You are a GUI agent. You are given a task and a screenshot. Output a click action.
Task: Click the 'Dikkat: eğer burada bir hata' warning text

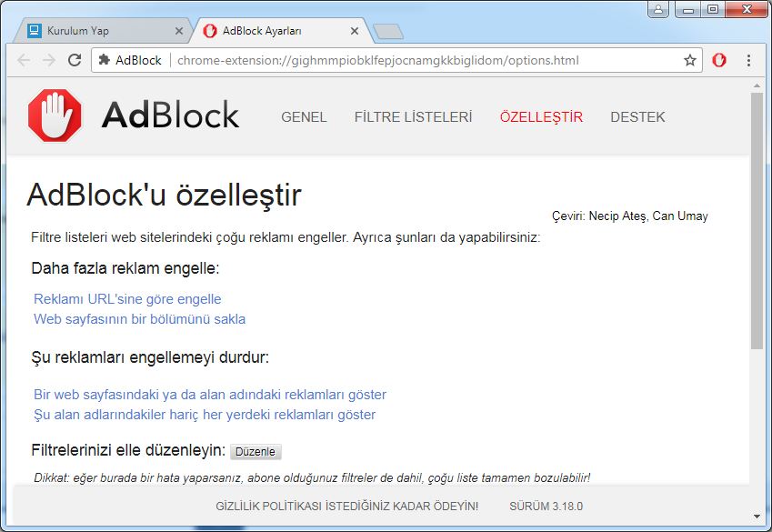312,477
